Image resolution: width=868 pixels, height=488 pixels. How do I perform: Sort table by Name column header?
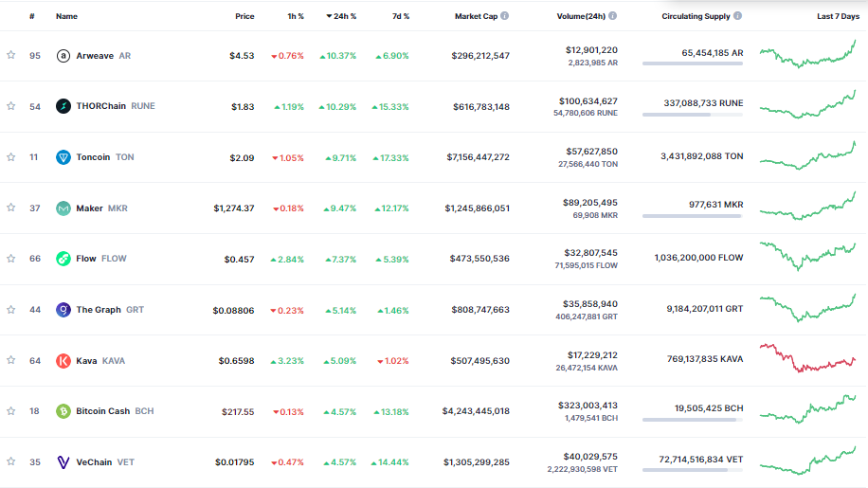click(x=66, y=17)
